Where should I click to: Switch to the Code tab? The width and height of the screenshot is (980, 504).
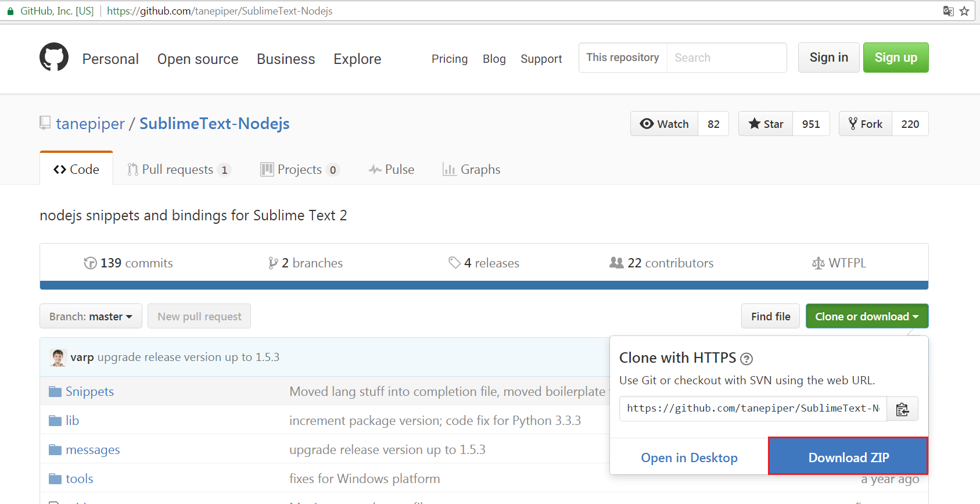(76, 169)
